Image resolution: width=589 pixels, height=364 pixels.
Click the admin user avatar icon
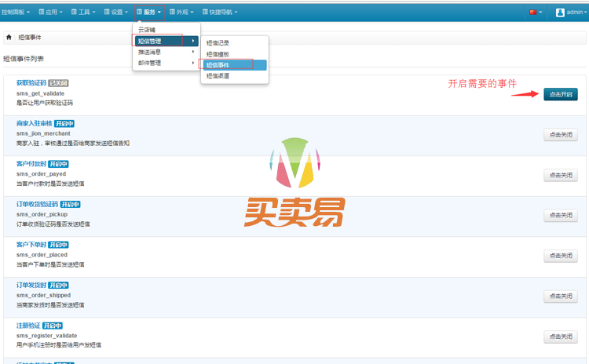coord(560,13)
